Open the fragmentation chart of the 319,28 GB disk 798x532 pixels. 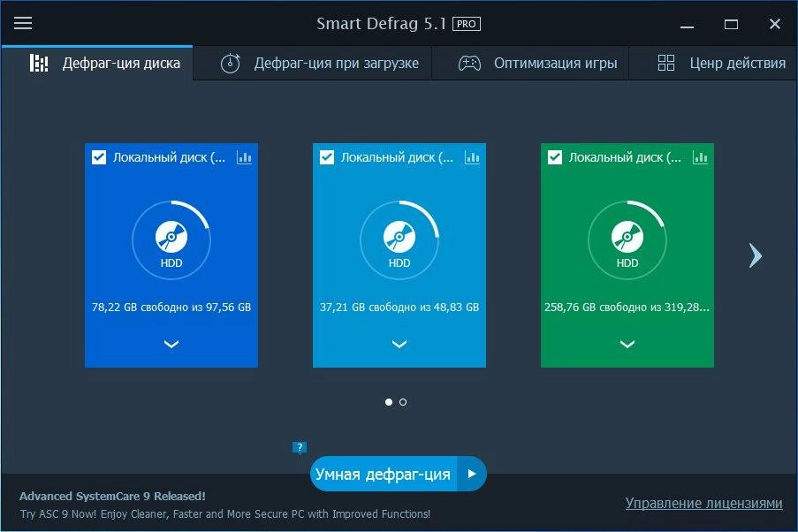[700, 157]
